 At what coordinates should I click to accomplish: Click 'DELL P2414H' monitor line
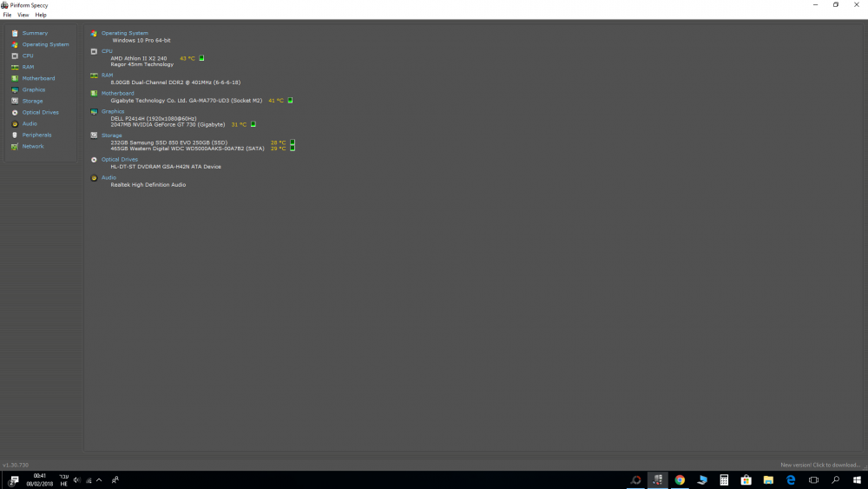[x=154, y=119]
